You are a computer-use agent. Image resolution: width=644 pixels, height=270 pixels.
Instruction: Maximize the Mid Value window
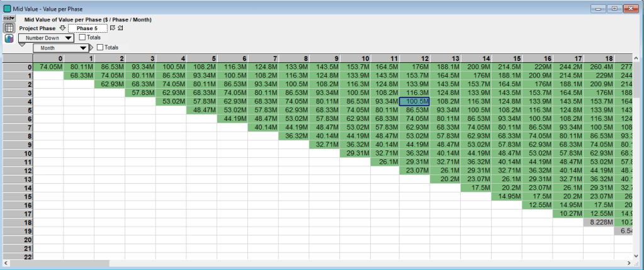click(614, 8)
